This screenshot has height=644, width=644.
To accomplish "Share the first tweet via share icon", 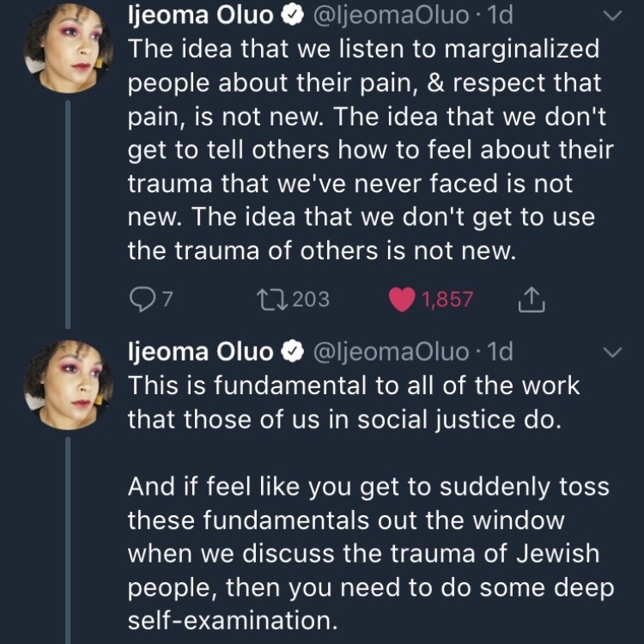I will (532, 299).
